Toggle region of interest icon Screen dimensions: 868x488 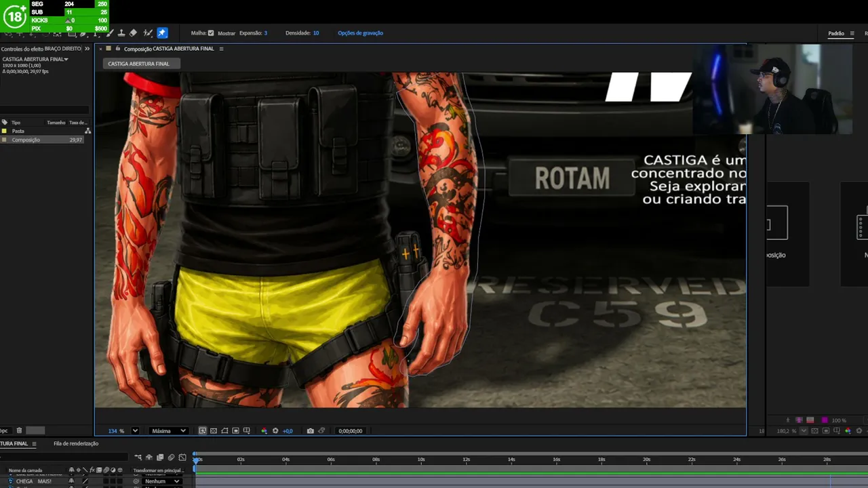[235, 431]
